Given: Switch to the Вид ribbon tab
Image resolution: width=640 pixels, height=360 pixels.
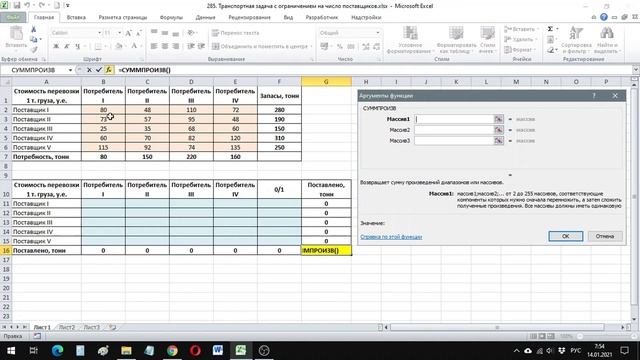Looking at the screenshot, I should point(288,17).
